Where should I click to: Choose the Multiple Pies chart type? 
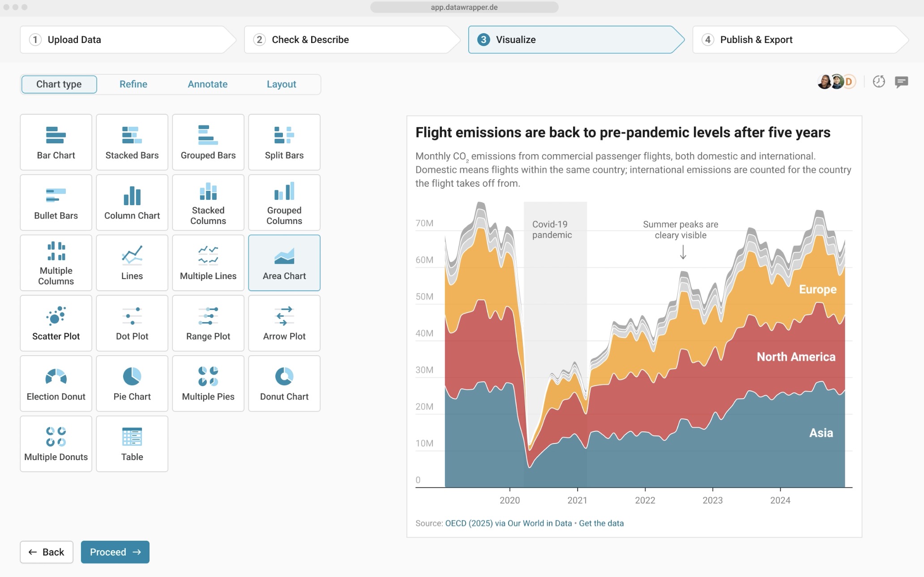coord(208,383)
